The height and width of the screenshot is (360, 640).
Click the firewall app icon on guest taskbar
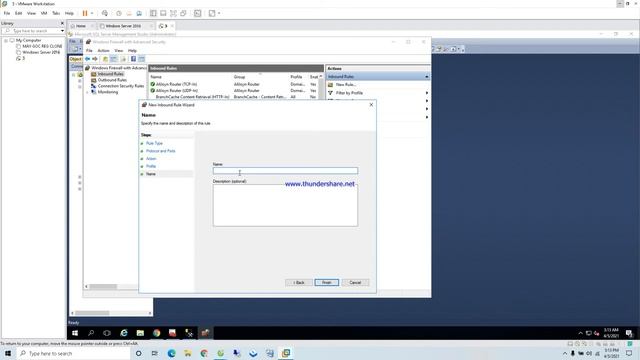(205, 333)
